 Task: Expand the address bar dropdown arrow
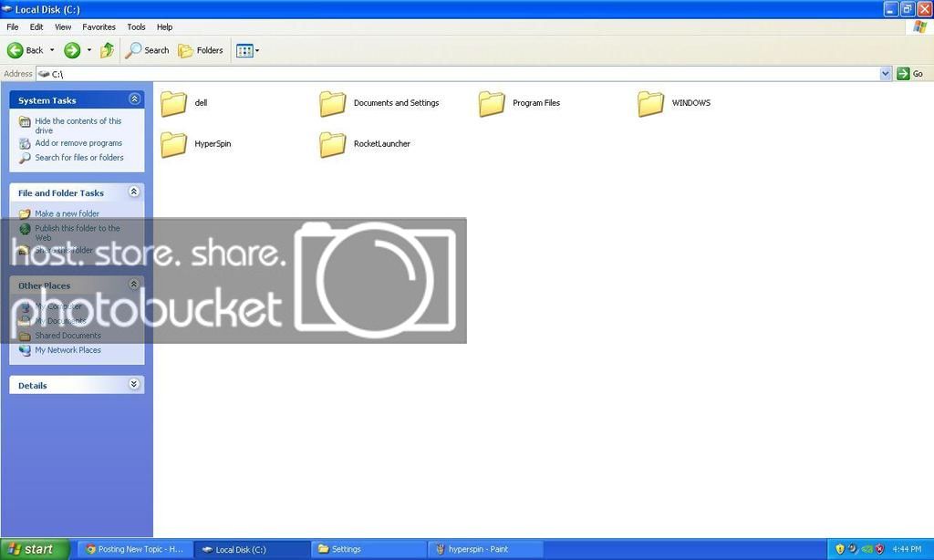(x=885, y=74)
